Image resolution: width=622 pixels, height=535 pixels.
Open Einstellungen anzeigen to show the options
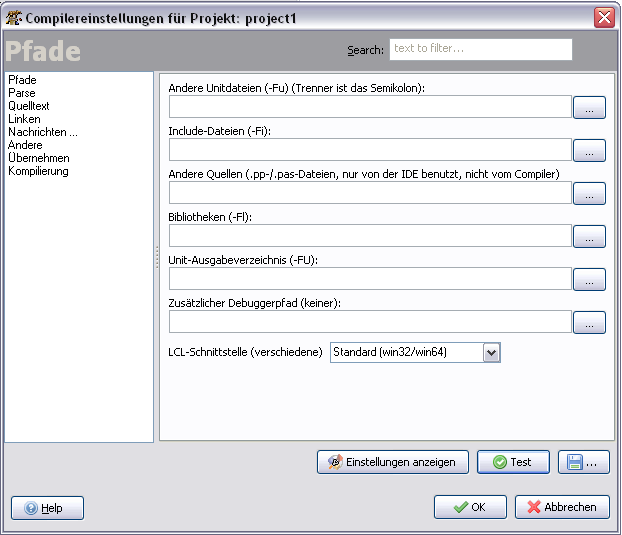pos(393,462)
